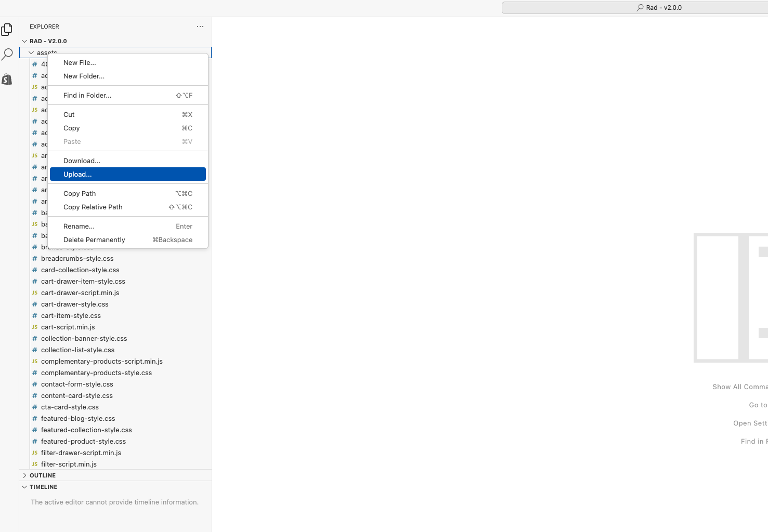Open the Shopify bag icon in sidebar
Screen dimensions: 768x532
[x=7, y=79]
